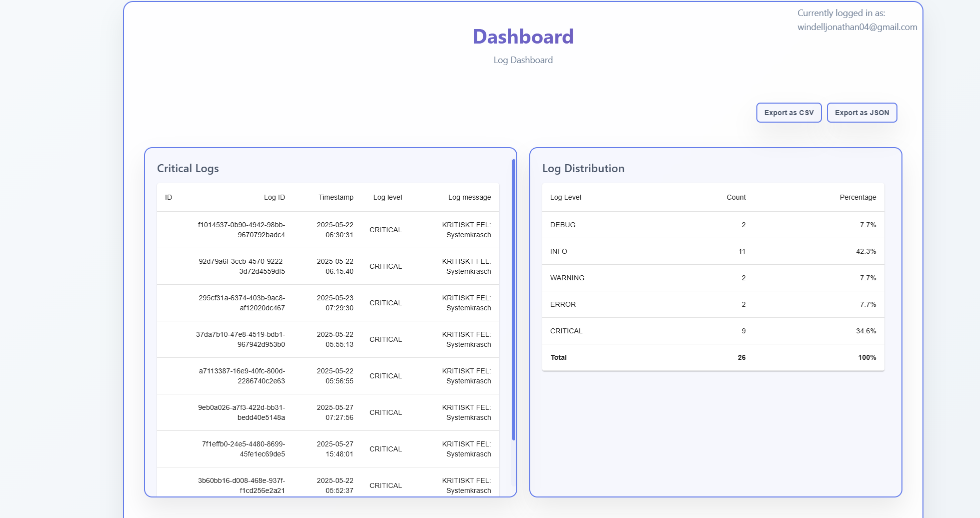Viewport: 980px width, 518px height.
Task: Click the logged-in email address
Action: [x=857, y=27]
